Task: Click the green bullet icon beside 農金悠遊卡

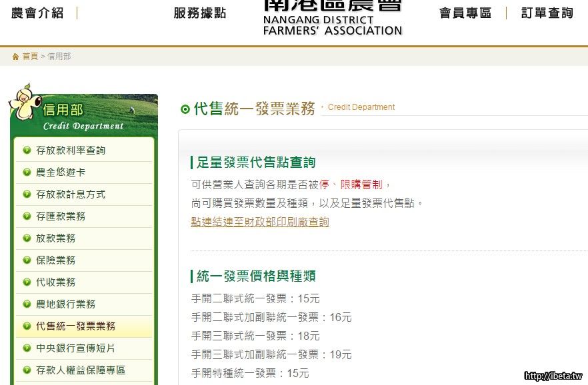Action: click(x=27, y=172)
